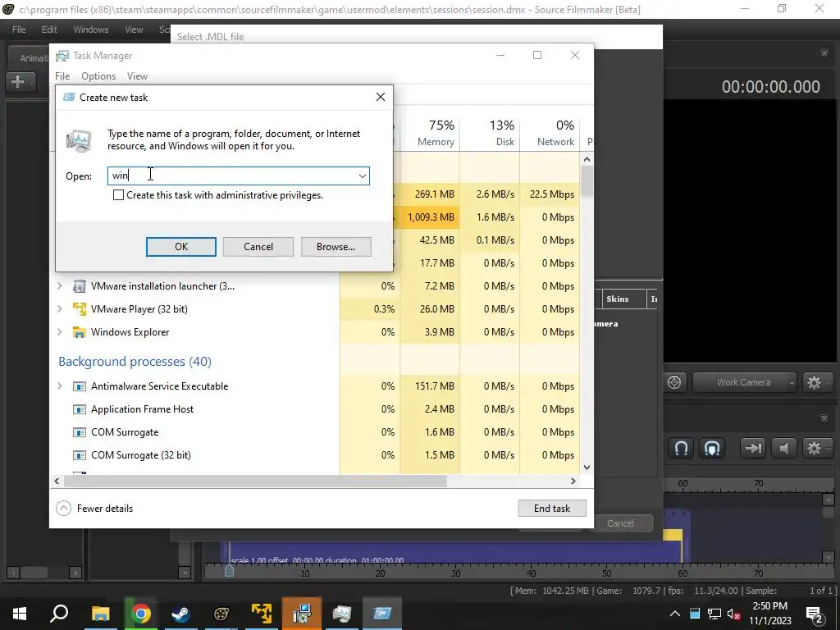Open the Open field history dropdown
Screen dimensions: 840x630
coord(363,176)
